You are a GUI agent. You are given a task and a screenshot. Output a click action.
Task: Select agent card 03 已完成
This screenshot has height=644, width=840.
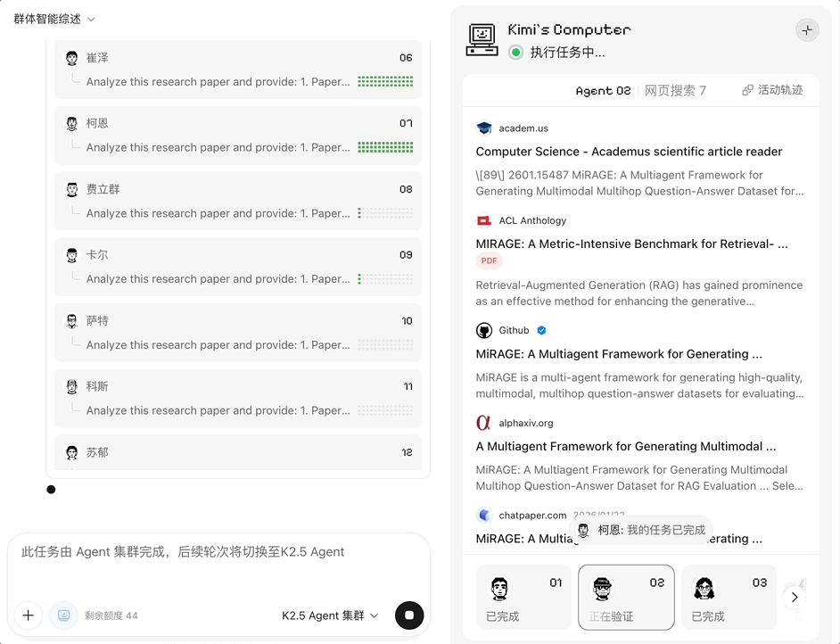729,597
